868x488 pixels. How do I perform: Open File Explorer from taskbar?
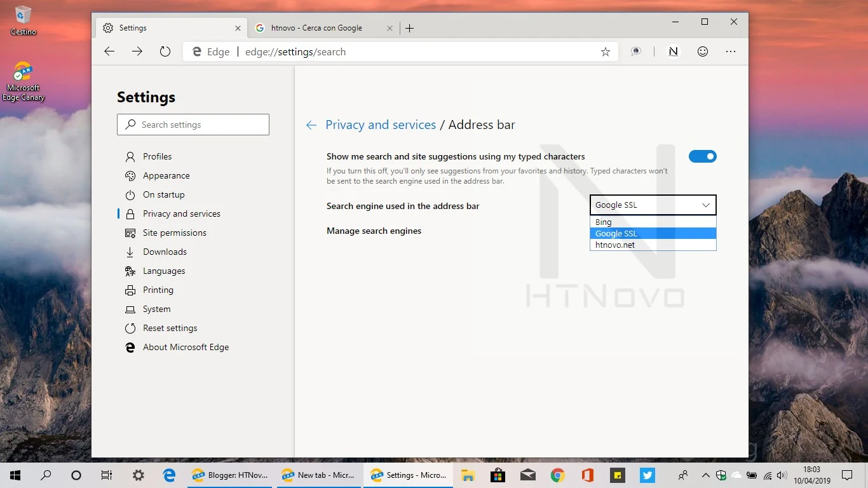pyautogui.click(x=468, y=475)
